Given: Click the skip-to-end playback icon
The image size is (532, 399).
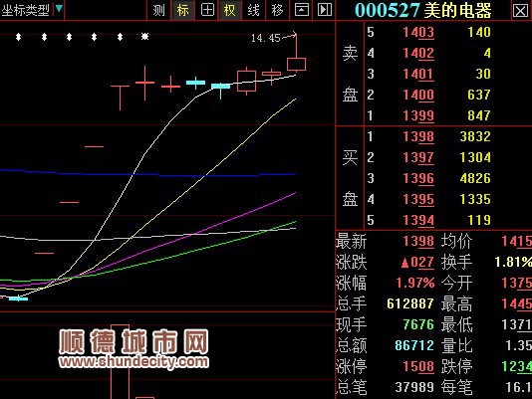Looking at the screenshot, I should click(325, 10).
